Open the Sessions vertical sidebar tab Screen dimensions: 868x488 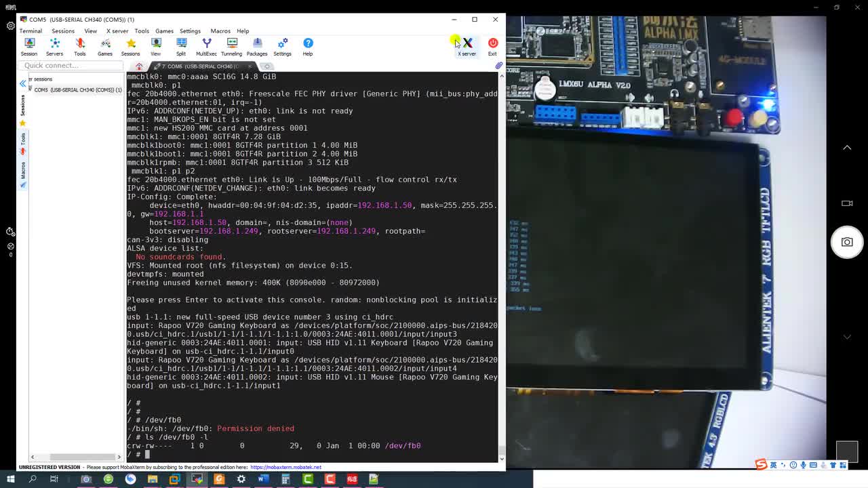pyautogui.click(x=22, y=105)
